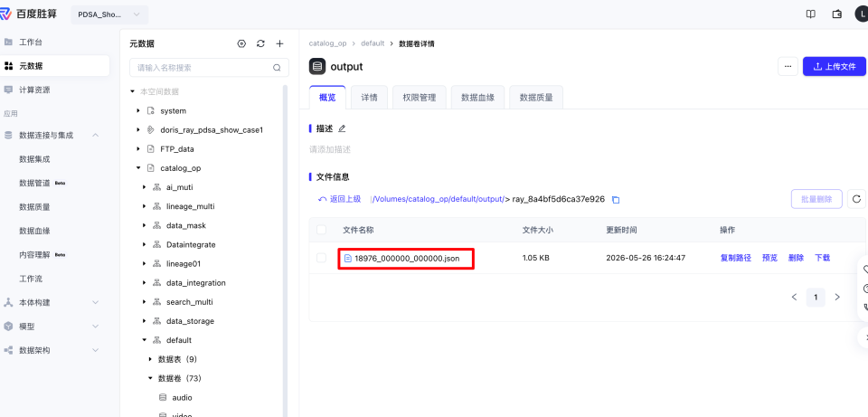The height and width of the screenshot is (417, 868).
Task: Open 数据集成 in the sidebar
Action: (x=35, y=159)
